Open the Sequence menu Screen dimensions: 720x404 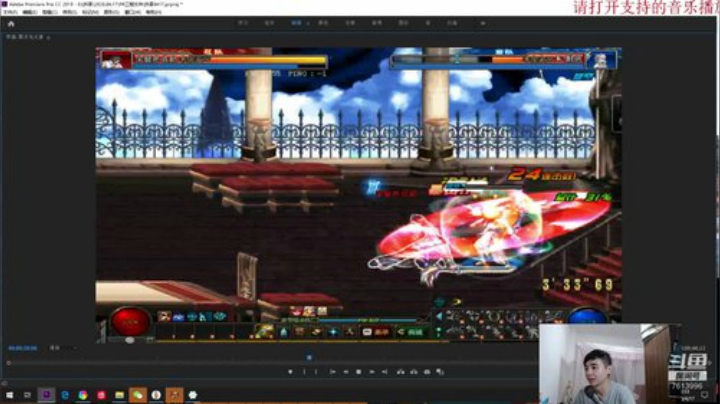(x=70, y=12)
